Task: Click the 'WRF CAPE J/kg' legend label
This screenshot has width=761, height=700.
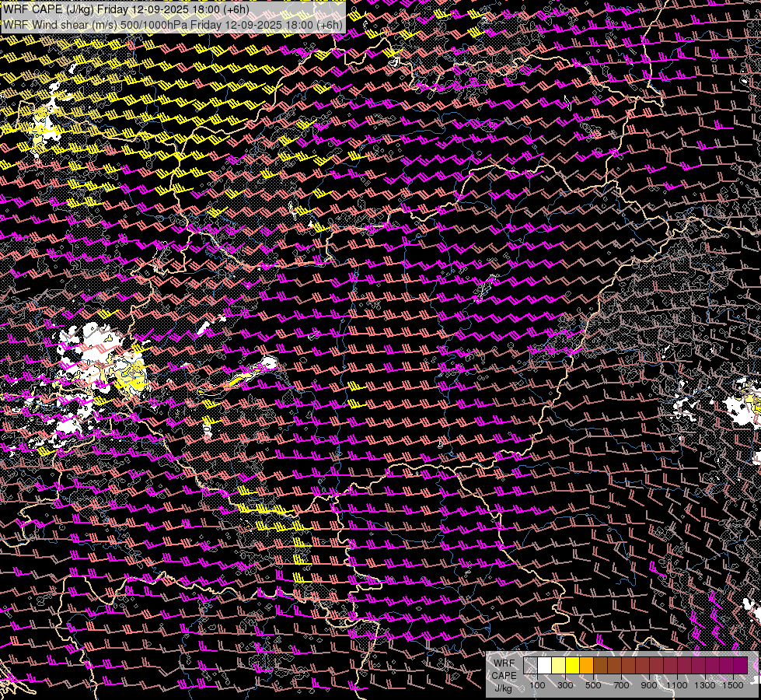Action: (504, 676)
